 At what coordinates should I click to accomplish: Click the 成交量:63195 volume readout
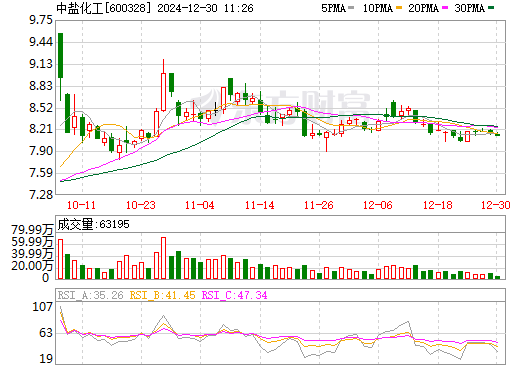(93, 224)
